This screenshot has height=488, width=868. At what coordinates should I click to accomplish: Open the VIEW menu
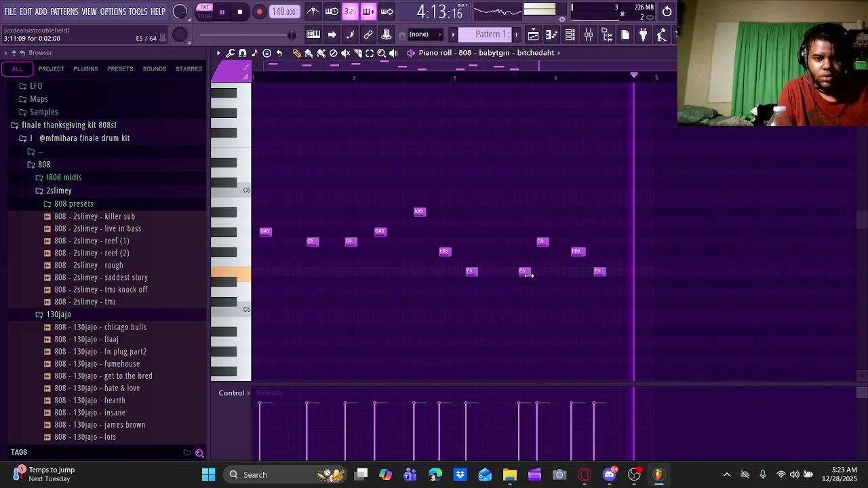[90, 12]
